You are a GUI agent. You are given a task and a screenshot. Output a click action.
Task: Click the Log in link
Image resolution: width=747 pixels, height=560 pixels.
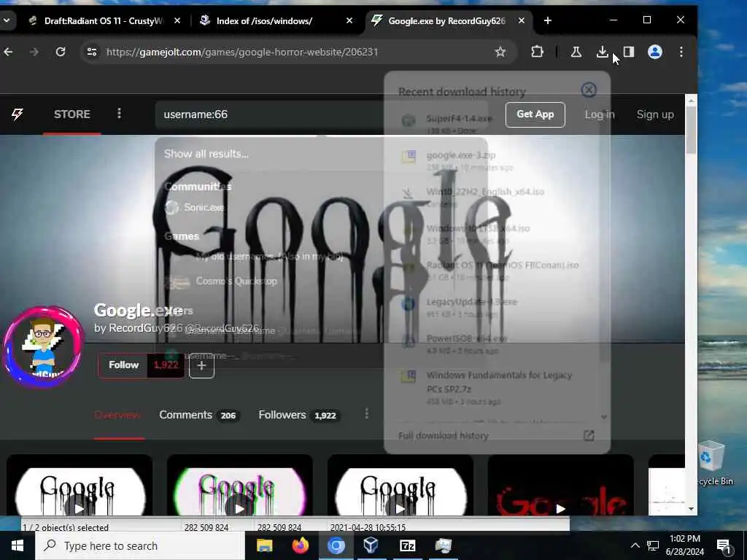pos(600,114)
